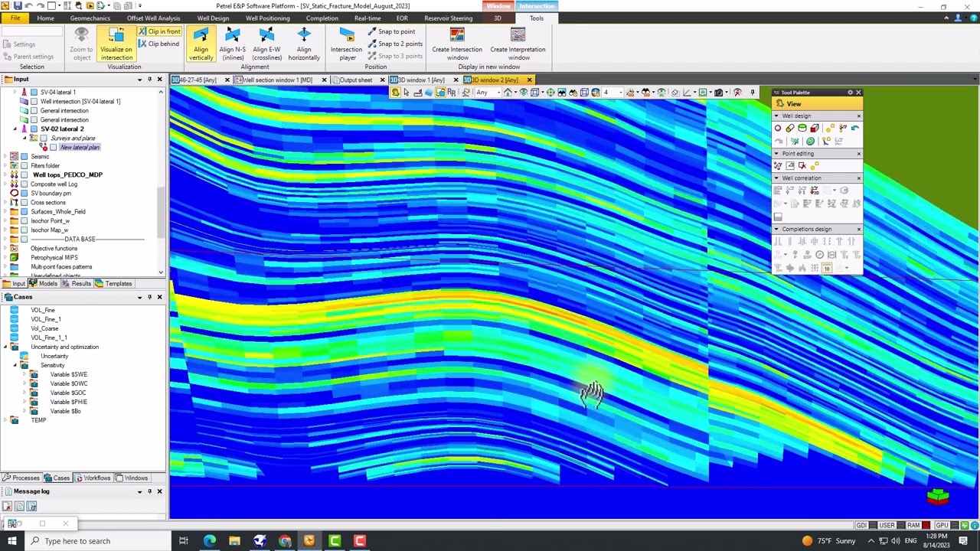Click the bounding box select icon in Point editing
This screenshot has height=551, width=980.
pos(790,165)
